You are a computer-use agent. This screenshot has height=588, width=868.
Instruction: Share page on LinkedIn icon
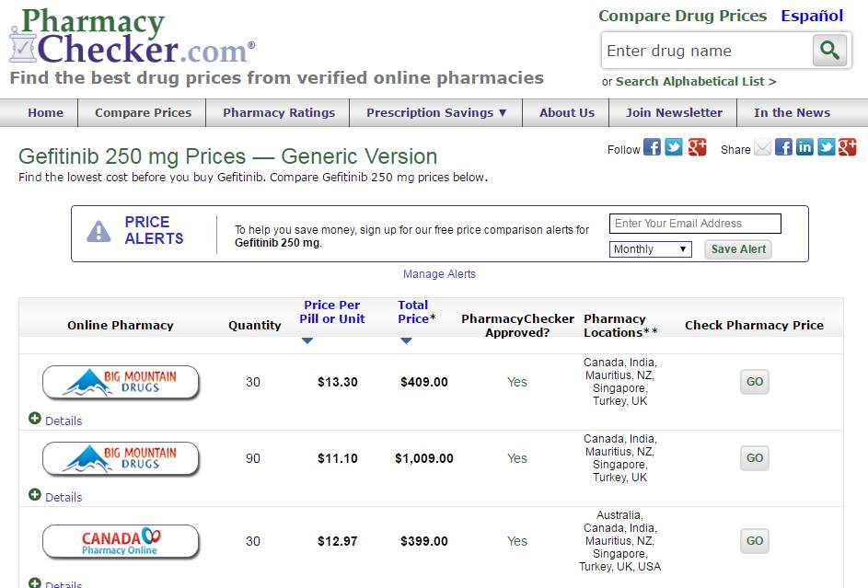804,147
